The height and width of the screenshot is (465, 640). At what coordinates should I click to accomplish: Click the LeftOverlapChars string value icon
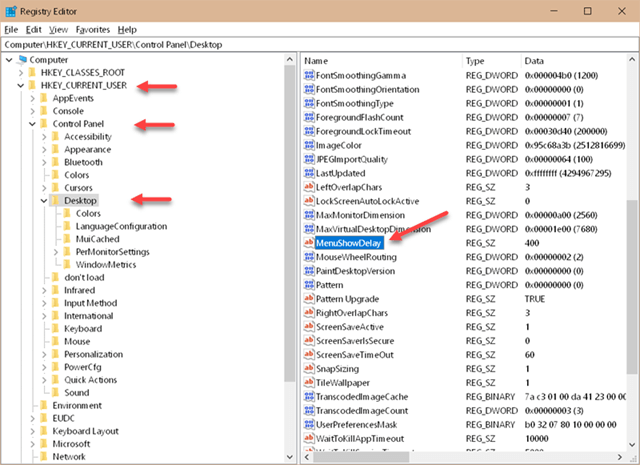pyautogui.click(x=309, y=187)
